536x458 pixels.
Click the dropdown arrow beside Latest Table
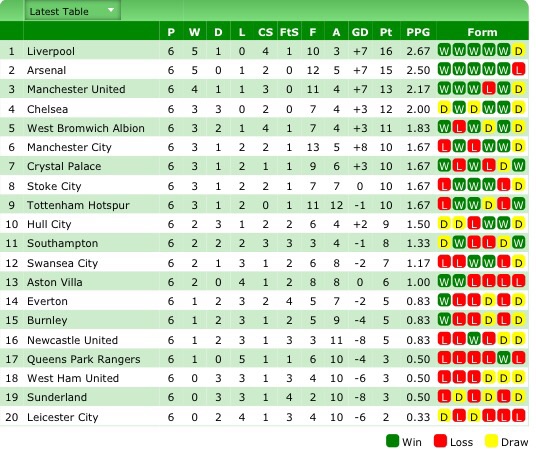point(111,10)
